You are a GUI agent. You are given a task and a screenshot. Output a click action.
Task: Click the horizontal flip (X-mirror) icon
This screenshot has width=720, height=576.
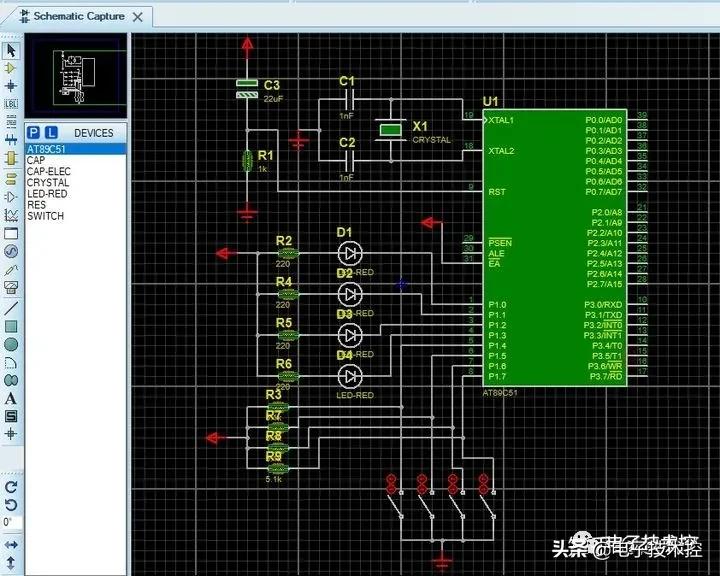(x=11, y=544)
